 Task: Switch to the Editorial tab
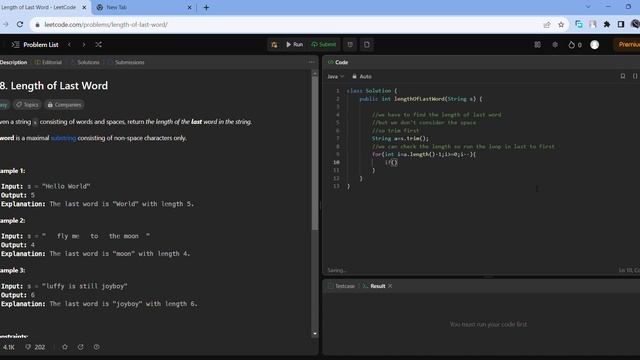pyautogui.click(x=49, y=62)
